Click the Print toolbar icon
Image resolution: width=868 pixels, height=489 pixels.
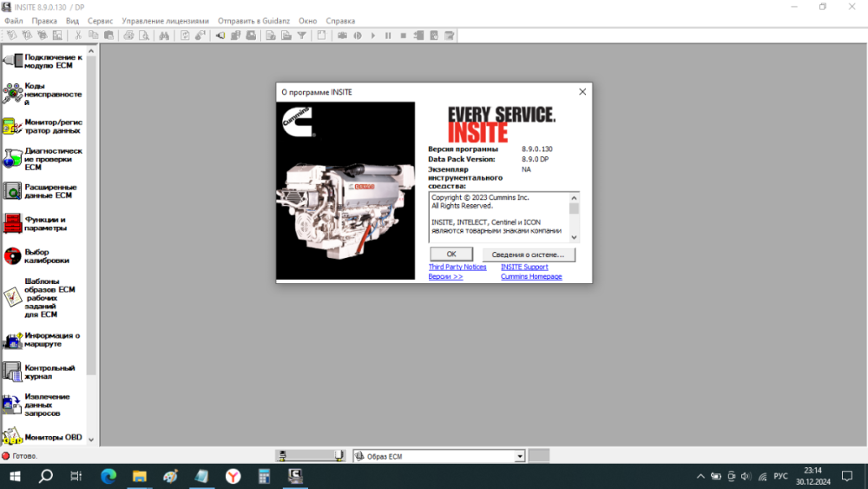click(x=128, y=36)
